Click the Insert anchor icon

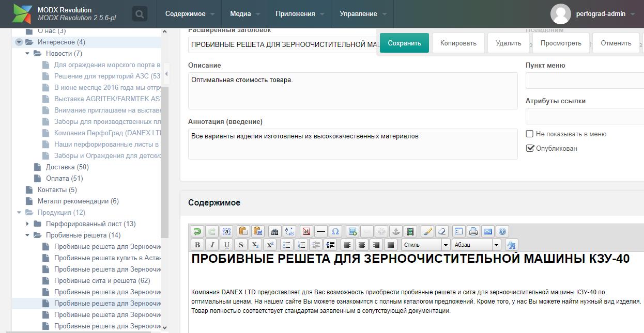pyautogui.click(x=396, y=231)
